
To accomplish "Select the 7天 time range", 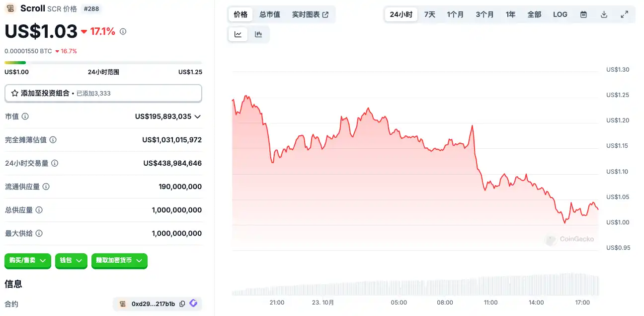I will [x=429, y=14].
